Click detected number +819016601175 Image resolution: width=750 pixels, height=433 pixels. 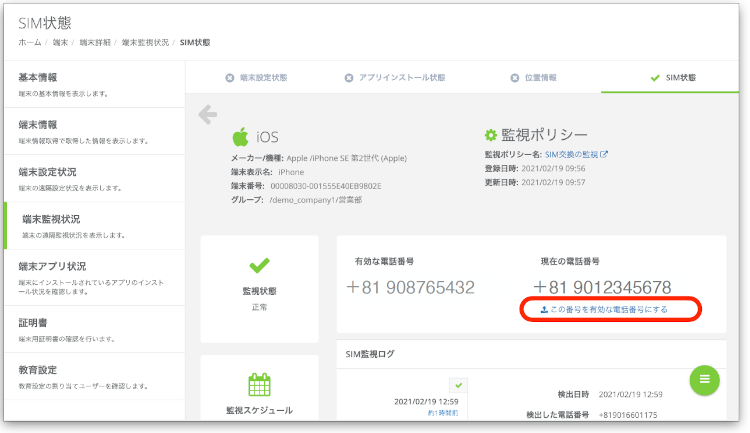[x=628, y=415]
